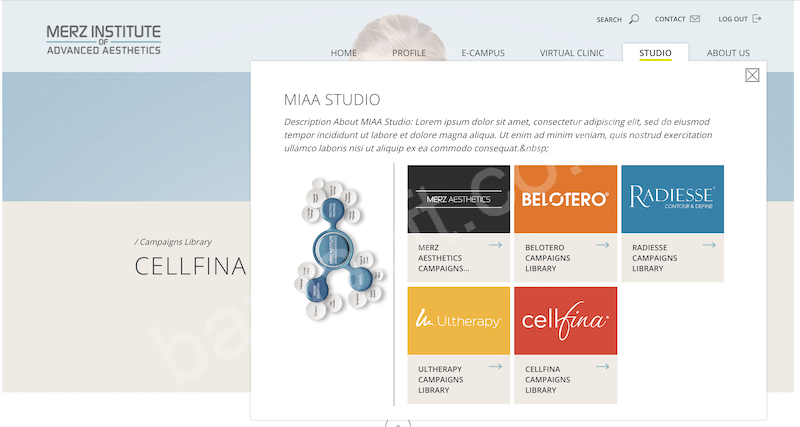The width and height of the screenshot is (800, 427).
Task: Open the orange Belotero logo tile
Action: click(565, 199)
